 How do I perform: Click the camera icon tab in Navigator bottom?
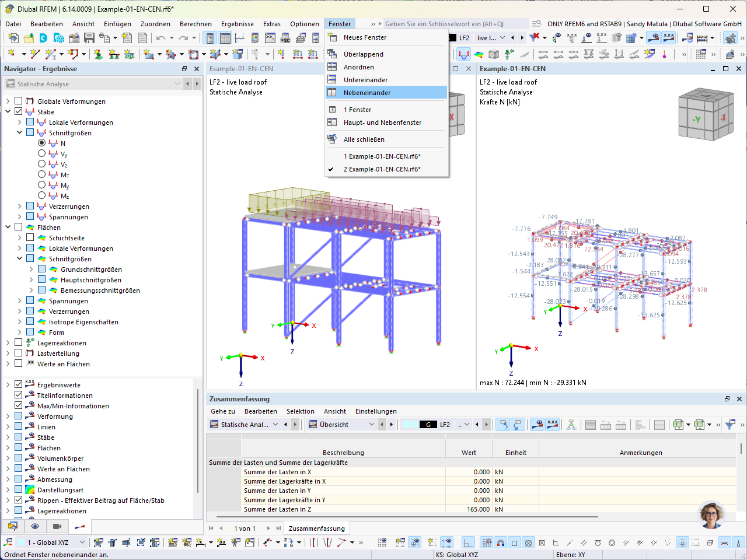tap(57, 526)
